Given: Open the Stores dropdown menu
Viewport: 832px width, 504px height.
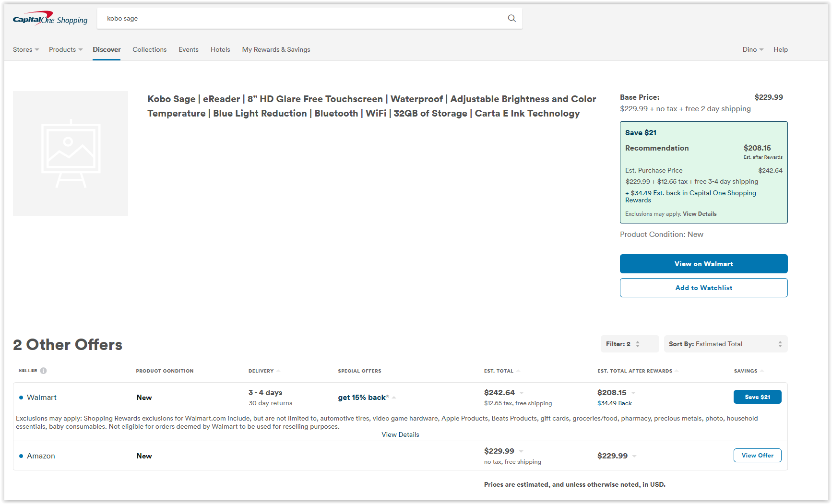Looking at the screenshot, I should click(x=26, y=49).
